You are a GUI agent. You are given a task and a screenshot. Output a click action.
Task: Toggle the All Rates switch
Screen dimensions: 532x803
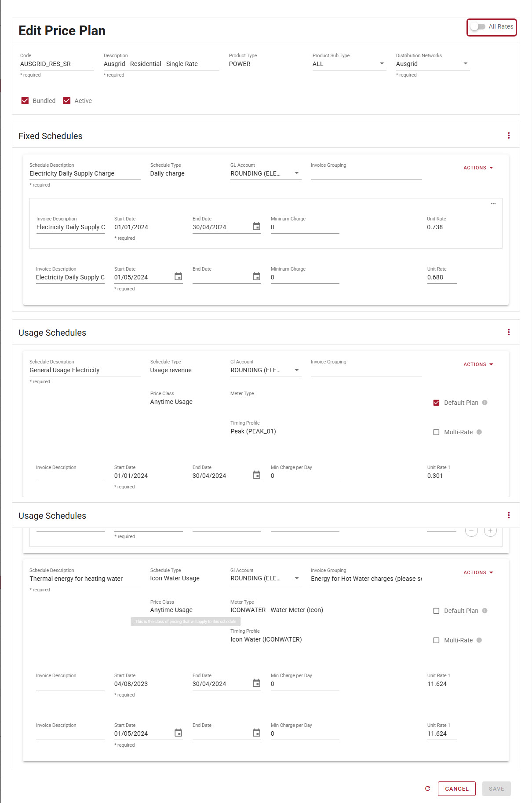click(477, 27)
